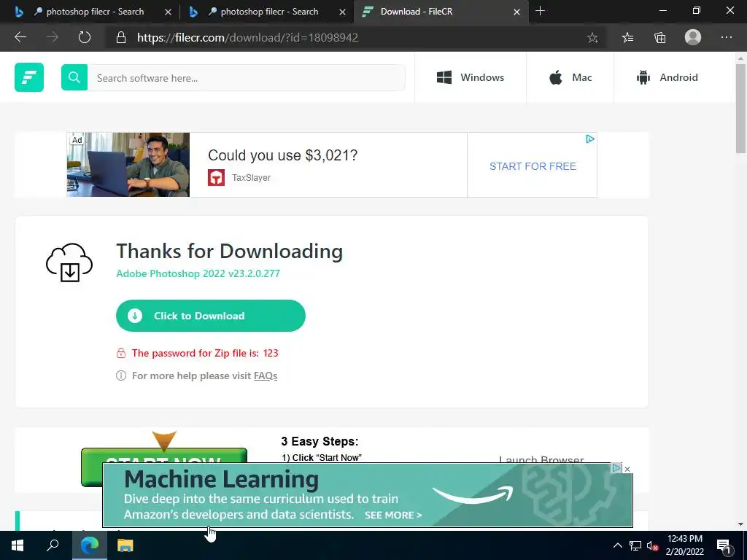
Task: Click the Edge icon in taskbar
Action: tap(90, 545)
